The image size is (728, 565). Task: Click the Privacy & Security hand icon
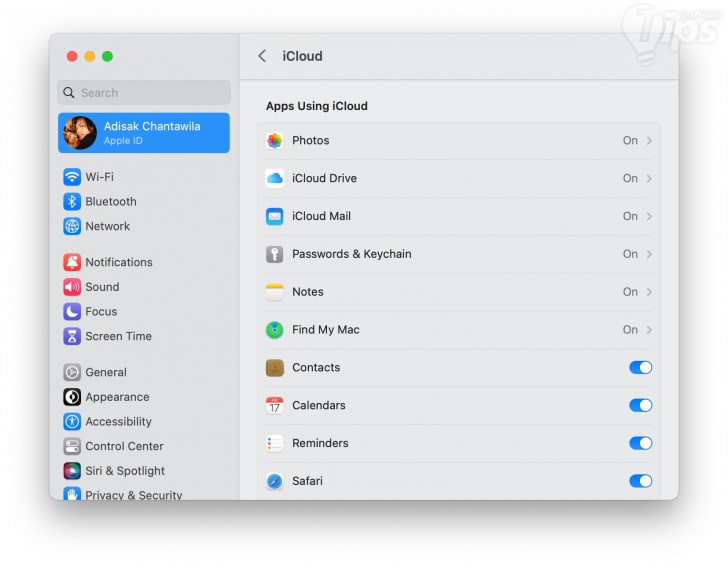pos(72,494)
